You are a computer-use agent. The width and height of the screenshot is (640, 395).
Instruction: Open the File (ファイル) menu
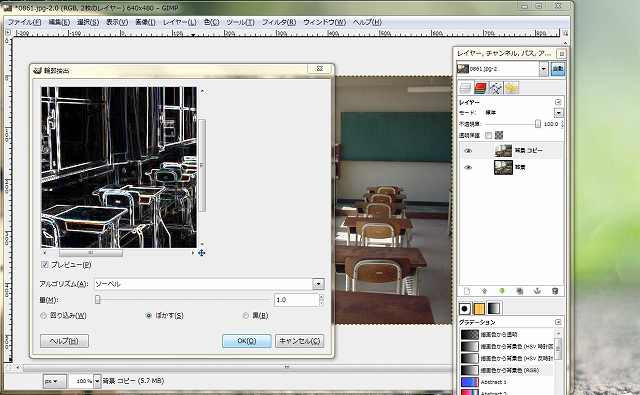point(24,22)
